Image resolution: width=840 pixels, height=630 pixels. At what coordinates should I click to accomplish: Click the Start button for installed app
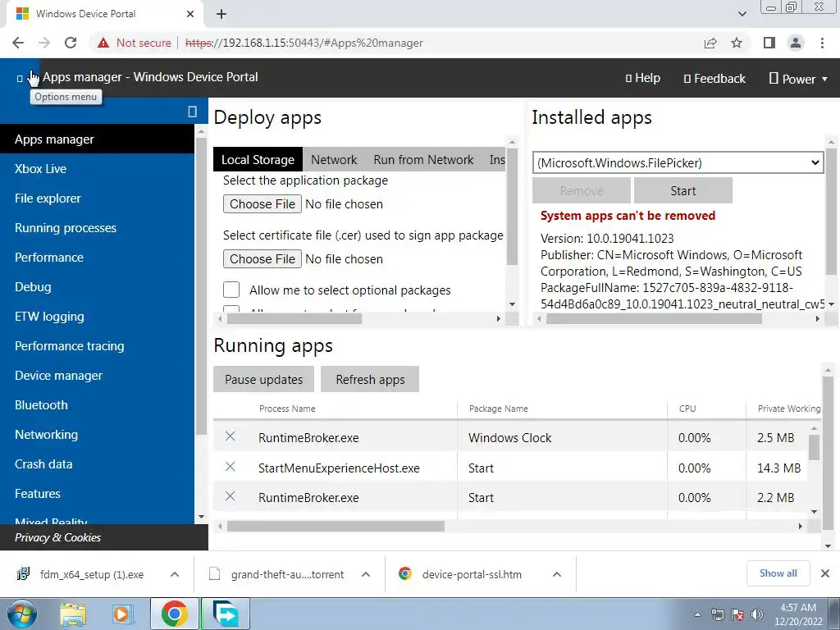683,190
